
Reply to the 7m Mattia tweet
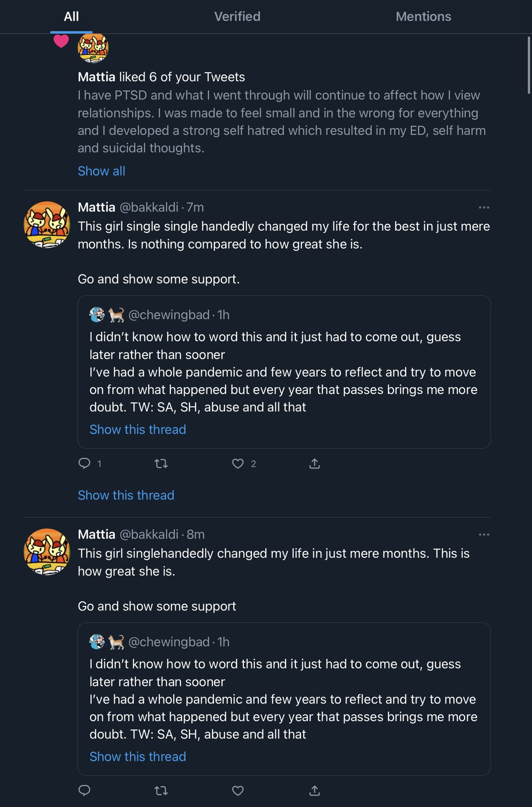click(84, 463)
